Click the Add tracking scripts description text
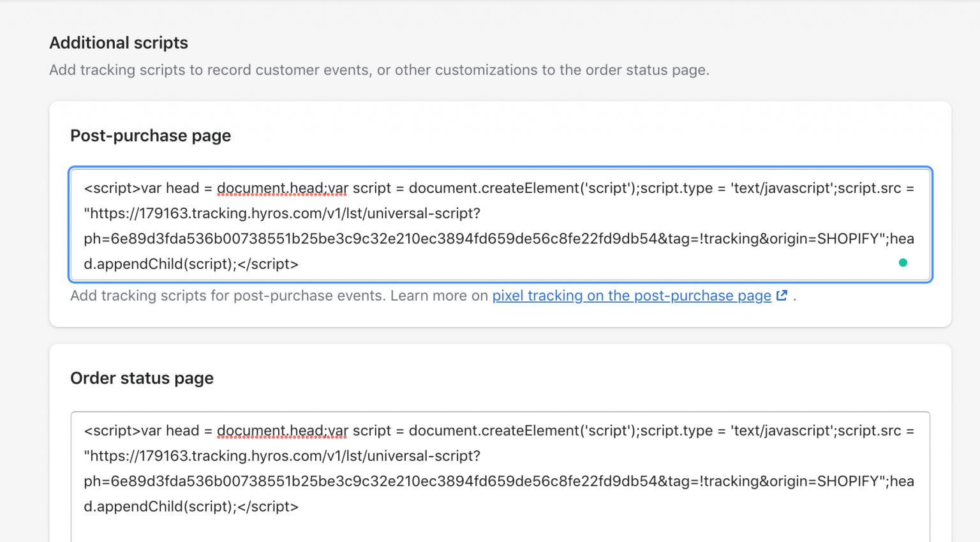This screenshot has width=980, height=542. 379,70
